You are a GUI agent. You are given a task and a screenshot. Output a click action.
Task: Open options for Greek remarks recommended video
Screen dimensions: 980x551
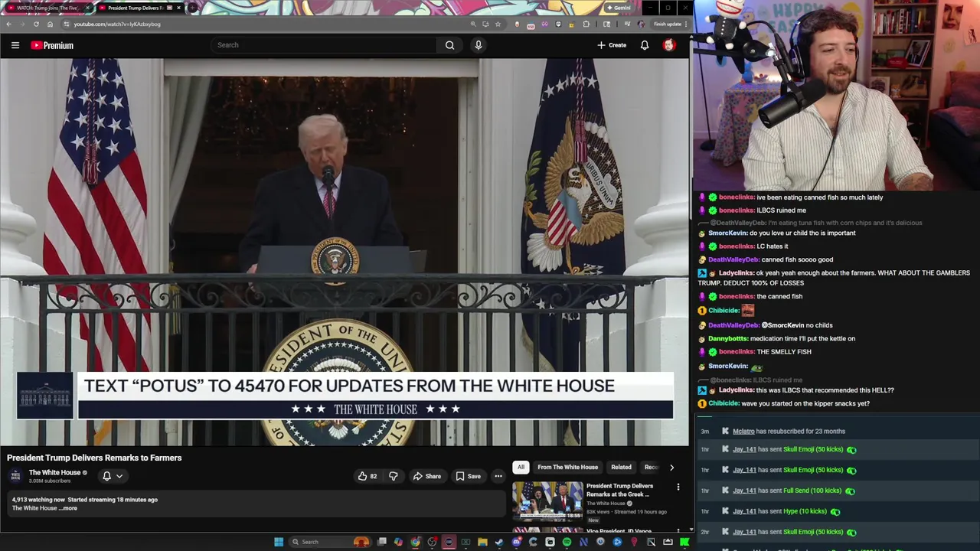(x=678, y=487)
